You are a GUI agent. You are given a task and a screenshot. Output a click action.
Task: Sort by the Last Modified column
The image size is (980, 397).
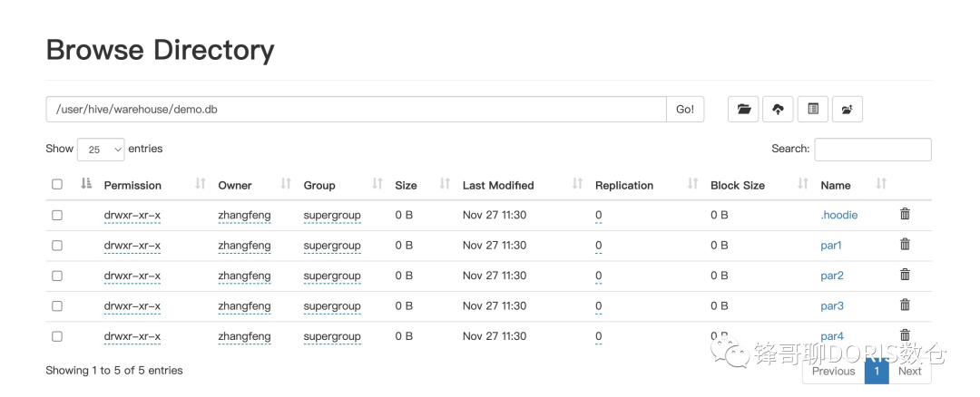pyautogui.click(x=498, y=185)
